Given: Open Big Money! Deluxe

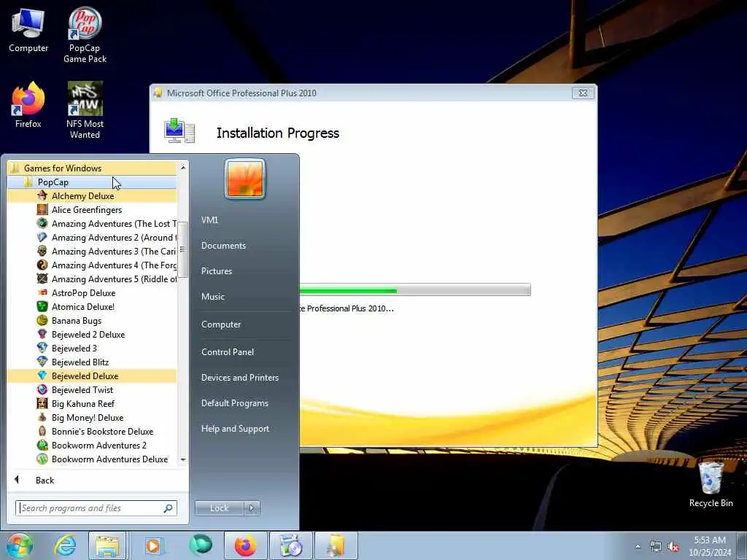Looking at the screenshot, I should click(91, 417).
